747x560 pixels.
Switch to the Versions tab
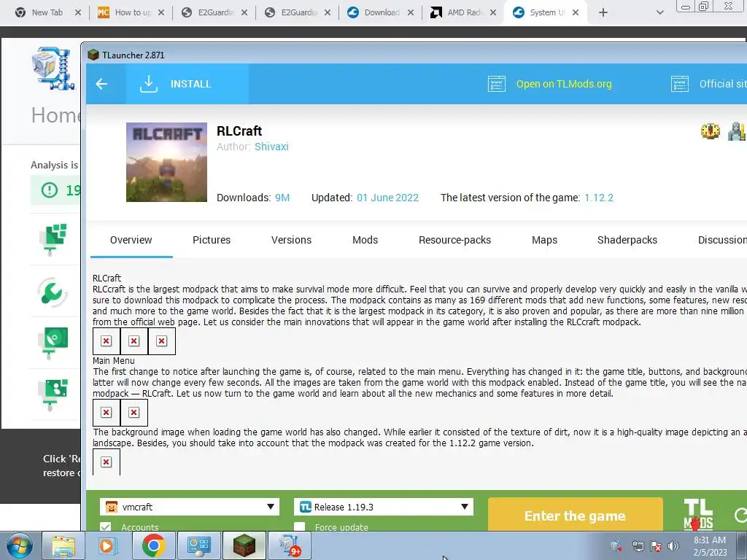292,240
